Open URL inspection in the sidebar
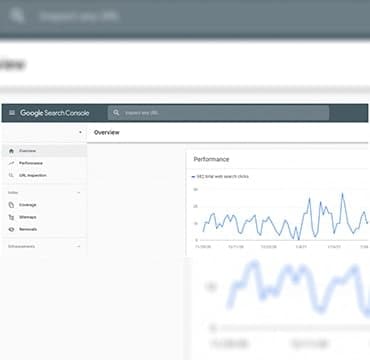This screenshot has height=360, width=370. pyautogui.click(x=44, y=175)
